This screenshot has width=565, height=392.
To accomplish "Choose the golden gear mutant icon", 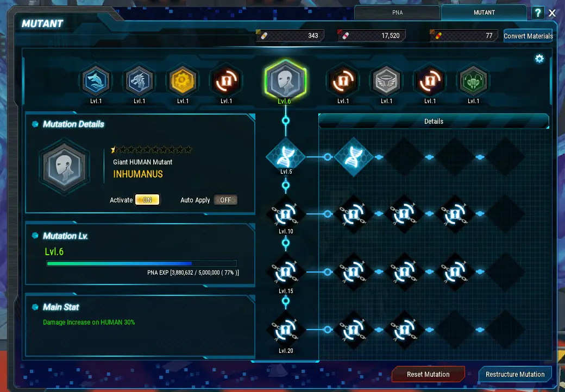I will coord(183,81).
